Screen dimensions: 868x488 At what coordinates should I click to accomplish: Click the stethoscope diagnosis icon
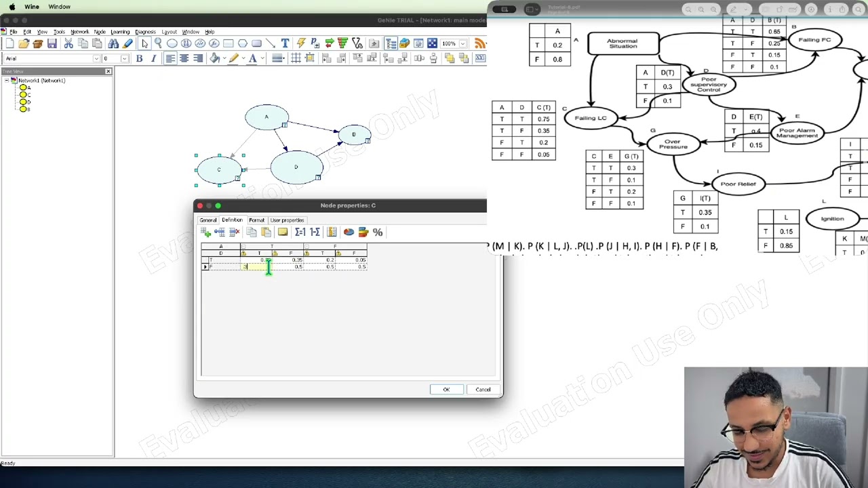(x=357, y=43)
